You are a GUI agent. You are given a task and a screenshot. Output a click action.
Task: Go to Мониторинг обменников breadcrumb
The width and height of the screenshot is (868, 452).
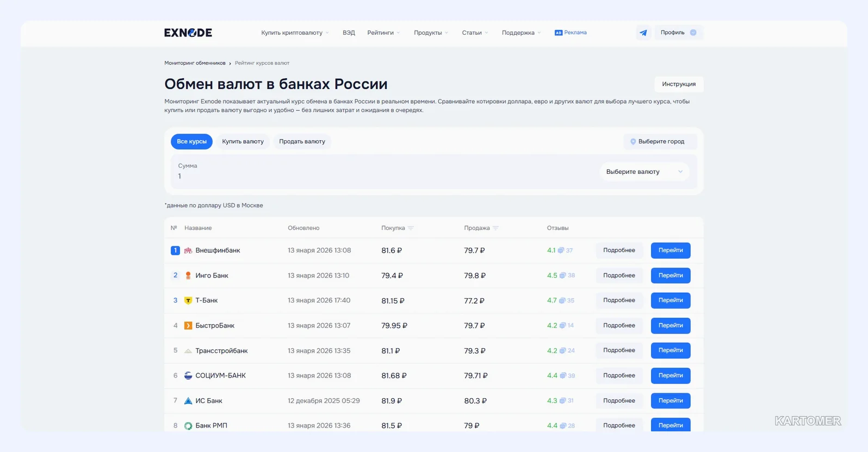[x=195, y=63]
